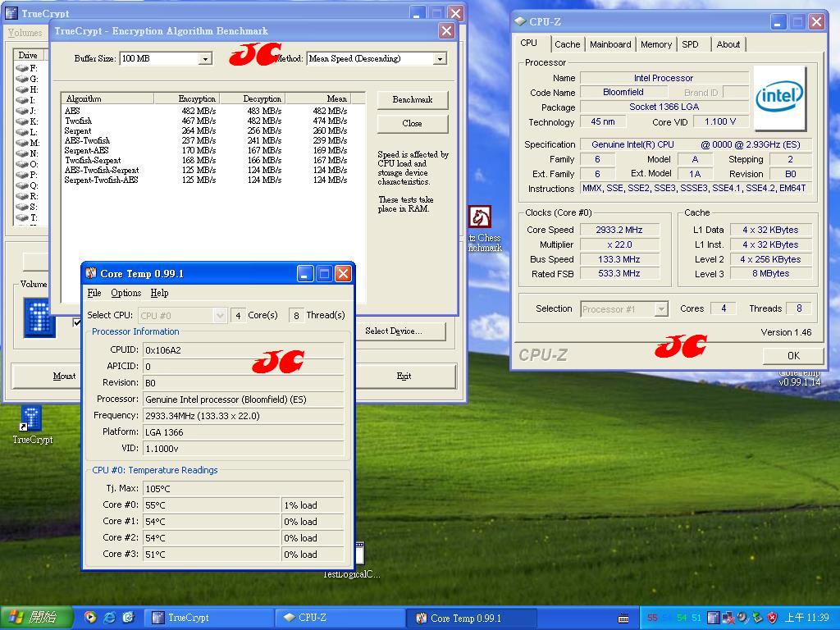Image resolution: width=840 pixels, height=630 pixels.
Task: Switch to the About tab in CPU-Z
Action: (728, 44)
